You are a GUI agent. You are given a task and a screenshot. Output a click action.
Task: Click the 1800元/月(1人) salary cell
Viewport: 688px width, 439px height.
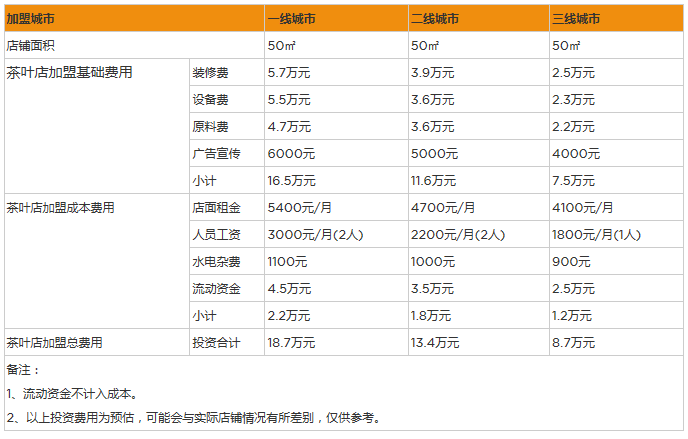[596, 235]
